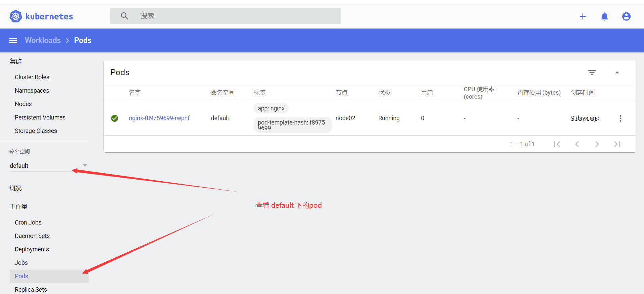Click the 工作量 workloads heading
This screenshot has height=294, width=644.
point(18,207)
